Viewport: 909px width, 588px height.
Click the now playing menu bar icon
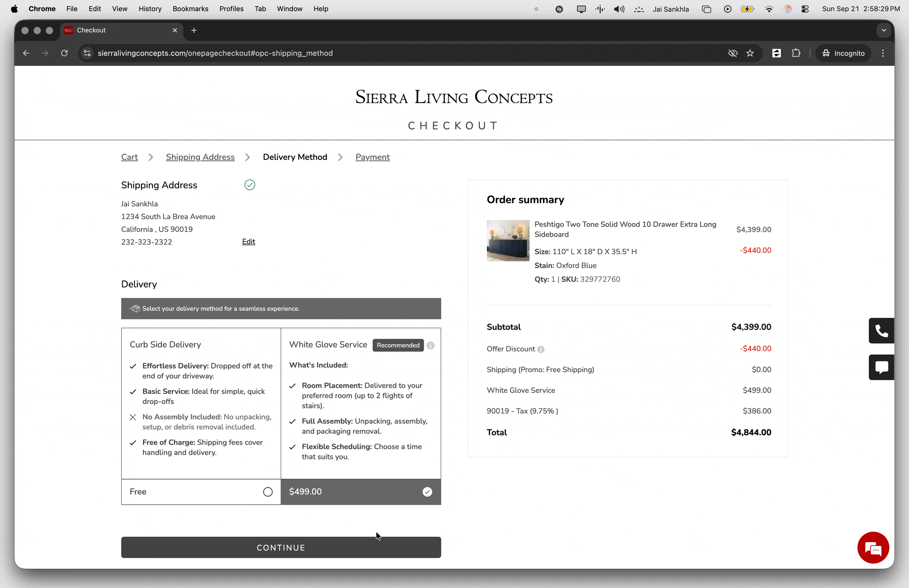point(728,9)
